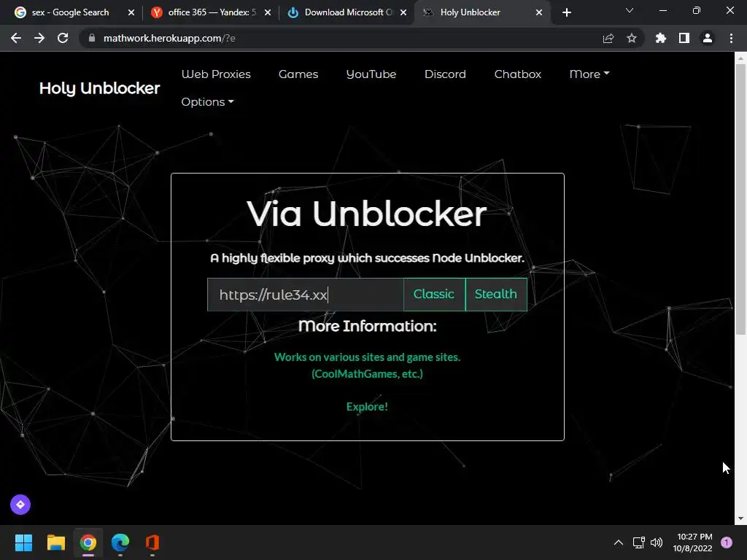Expand the More dropdown menu
Viewport: 747px width, 560px height.
(x=589, y=74)
